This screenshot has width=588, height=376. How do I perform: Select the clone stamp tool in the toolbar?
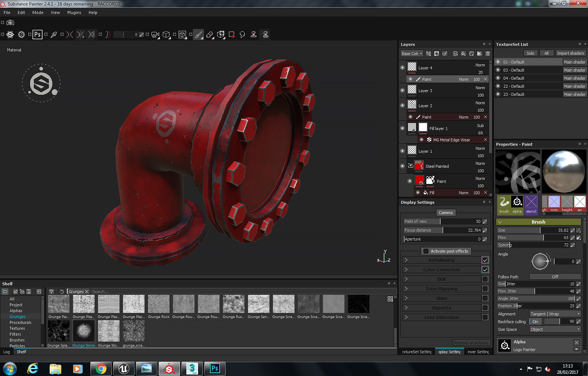pyautogui.click(x=254, y=35)
